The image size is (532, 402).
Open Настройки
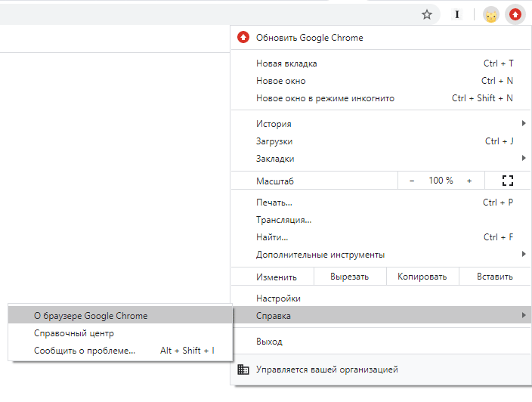pyautogui.click(x=381, y=298)
